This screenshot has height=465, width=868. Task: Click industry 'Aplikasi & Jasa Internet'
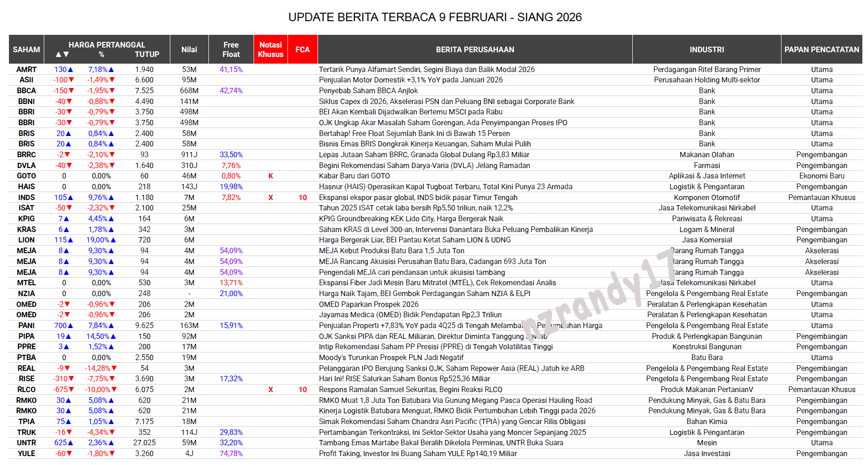click(x=707, y=176)
